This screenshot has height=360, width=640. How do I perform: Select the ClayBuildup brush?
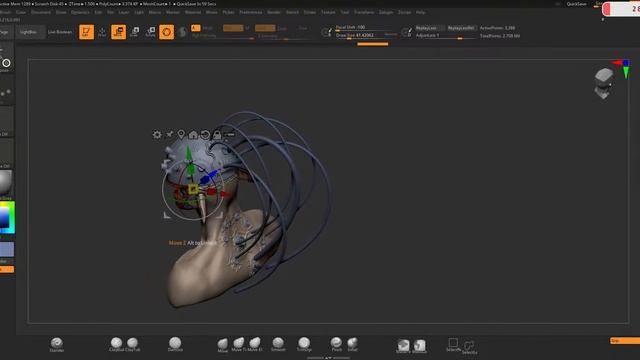(116, 344)
